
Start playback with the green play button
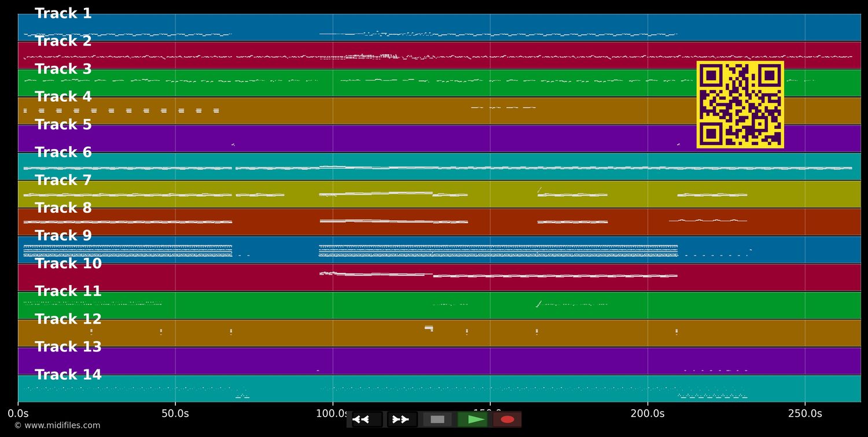473,419
